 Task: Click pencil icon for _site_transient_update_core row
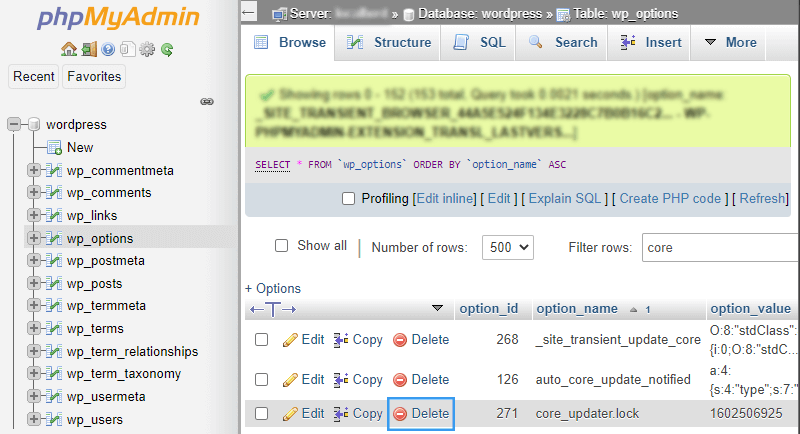click(290, 340)
